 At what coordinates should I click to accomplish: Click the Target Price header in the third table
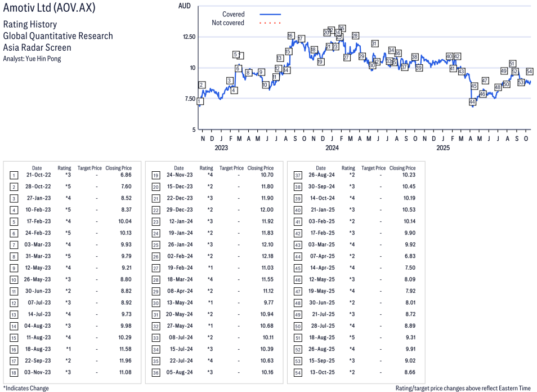pos(373,168)
